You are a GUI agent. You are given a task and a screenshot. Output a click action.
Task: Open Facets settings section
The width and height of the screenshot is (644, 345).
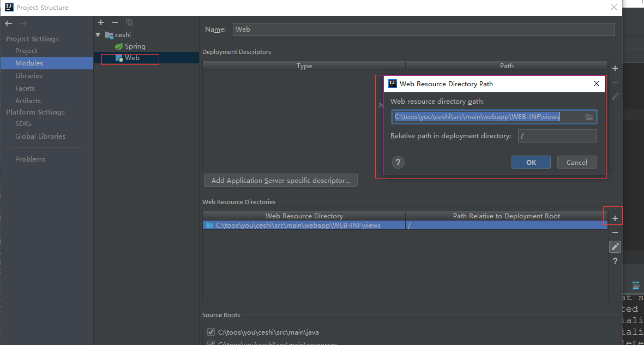pyautogui.click(x=25, y=88)
